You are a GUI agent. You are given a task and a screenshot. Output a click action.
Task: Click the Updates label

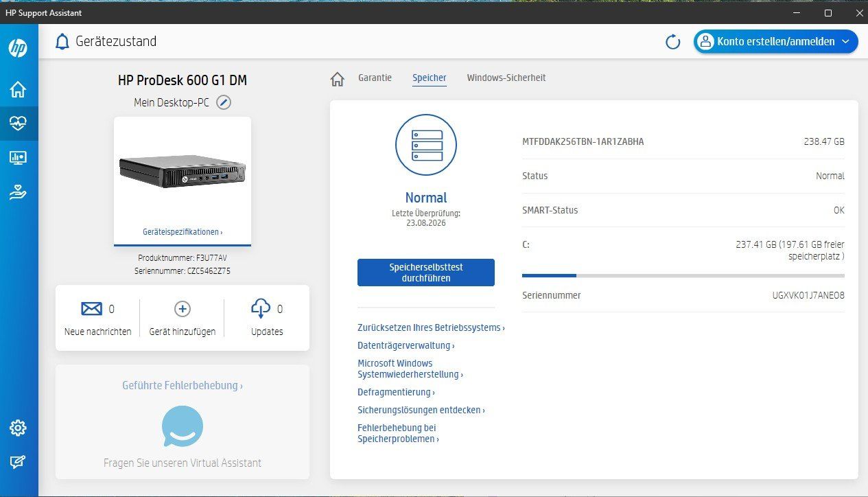point(267,332)
